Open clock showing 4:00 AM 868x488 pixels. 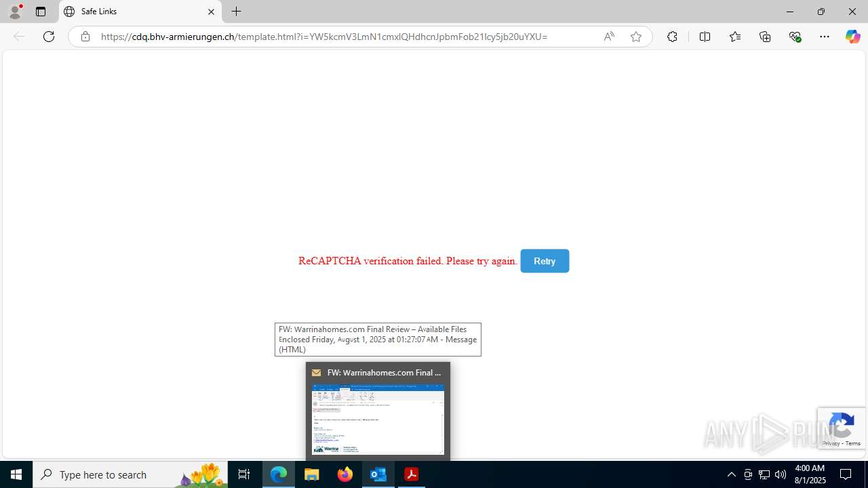click(809, 474)
